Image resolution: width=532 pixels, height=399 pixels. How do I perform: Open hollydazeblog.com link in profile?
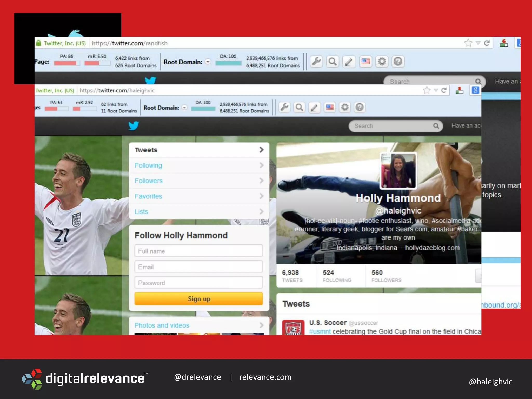433,248
